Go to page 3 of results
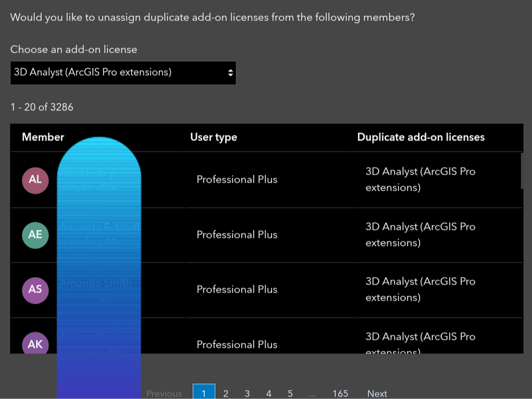The height and width of the screenshot is (399, 532). tap(247, 394)
